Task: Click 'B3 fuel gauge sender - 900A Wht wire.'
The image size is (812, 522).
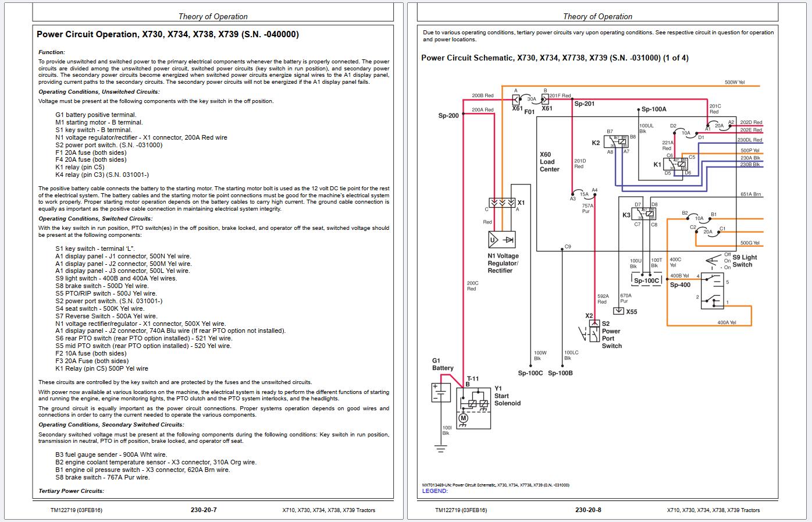Action: click(111, 455)
